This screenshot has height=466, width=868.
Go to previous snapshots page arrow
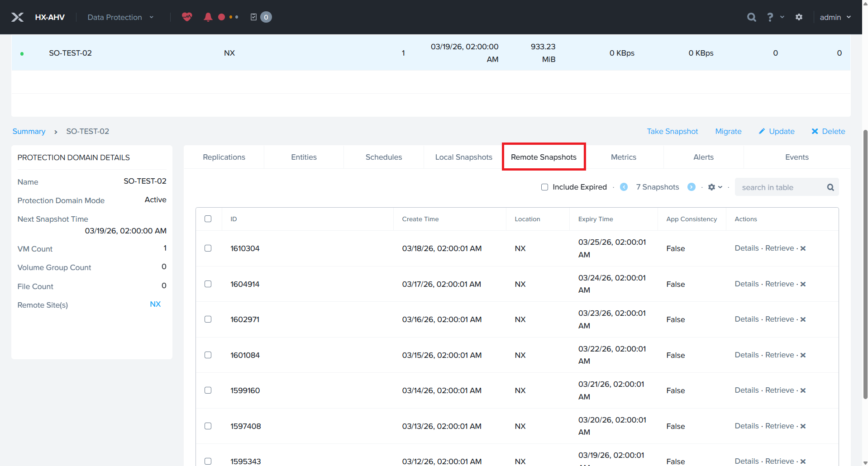[x=624, y=187]
